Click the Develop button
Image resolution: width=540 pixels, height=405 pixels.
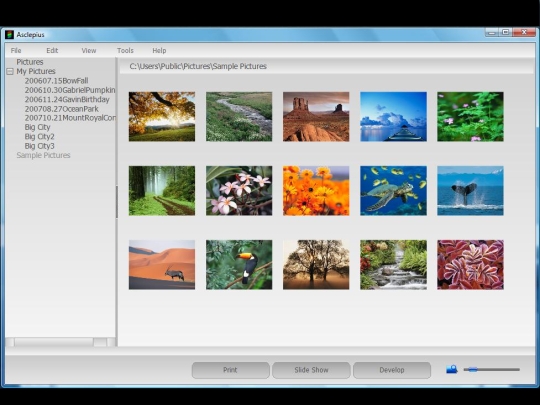392,370
